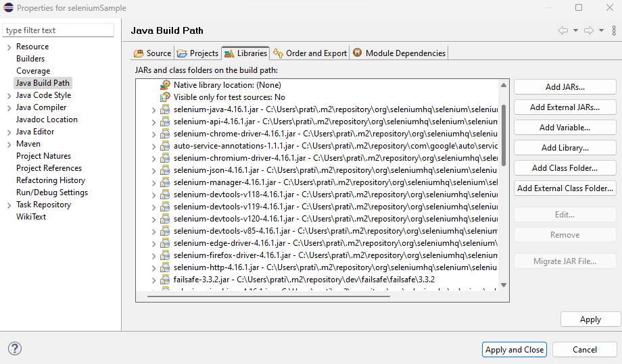Click the Native library location icon
This screenshot has height=364, width=622.
pyautogui.click(x=165, y=85)
